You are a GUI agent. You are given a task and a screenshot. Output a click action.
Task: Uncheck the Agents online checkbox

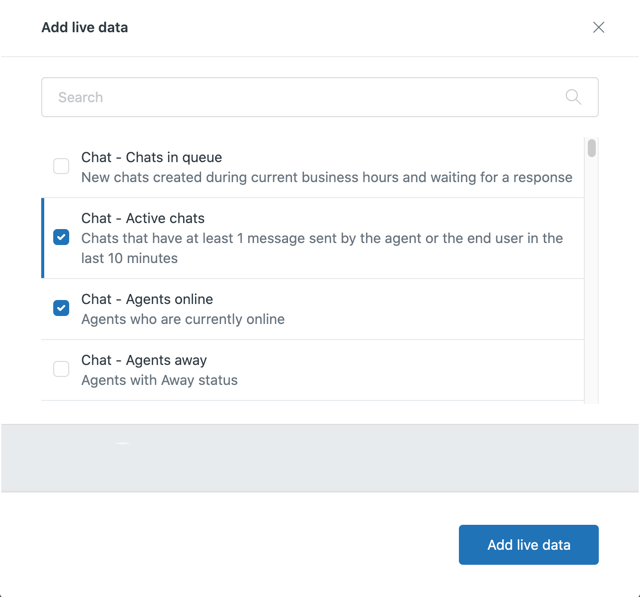point(61,308)
